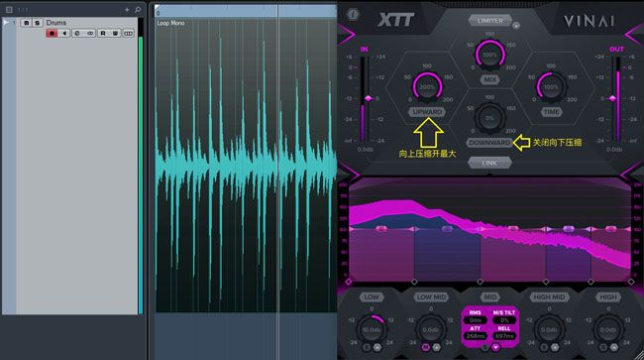Viewport: 644px width, 360px height.
Task: Enable write automation W on Drums
Action: click(x=115, y=34)
